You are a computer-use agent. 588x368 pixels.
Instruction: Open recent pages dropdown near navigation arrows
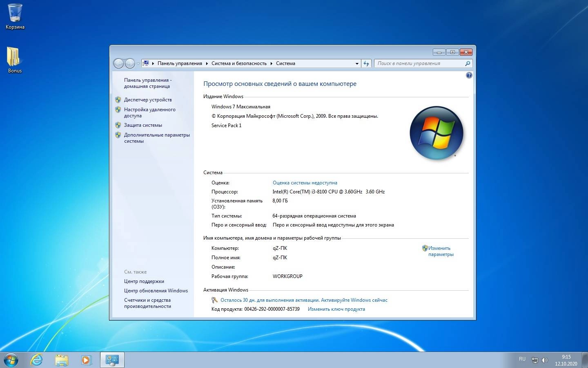(x=138, y=64)
